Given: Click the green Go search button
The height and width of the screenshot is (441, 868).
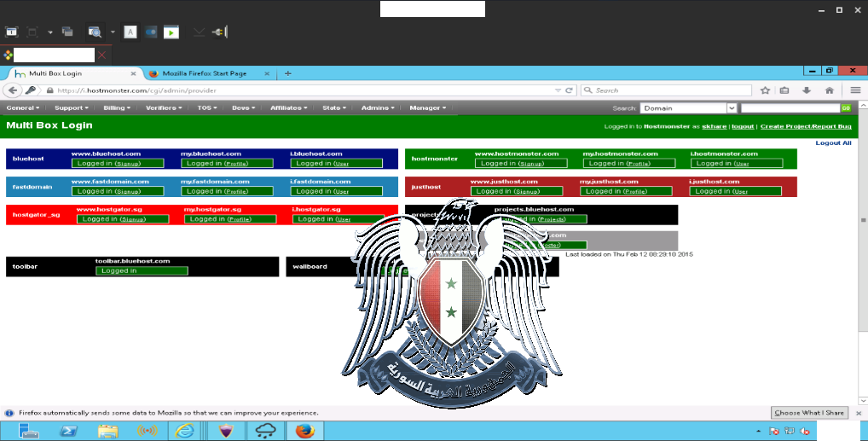Looking at the screenshot, I should [846, 108].
